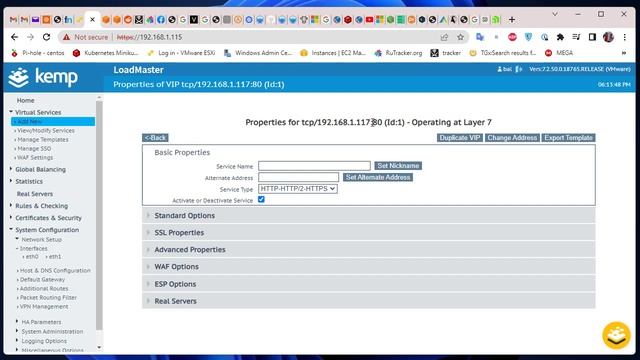The image size is (640, 360).
Task: Open Chrome three-dot menu
Action: click(624, 37)
